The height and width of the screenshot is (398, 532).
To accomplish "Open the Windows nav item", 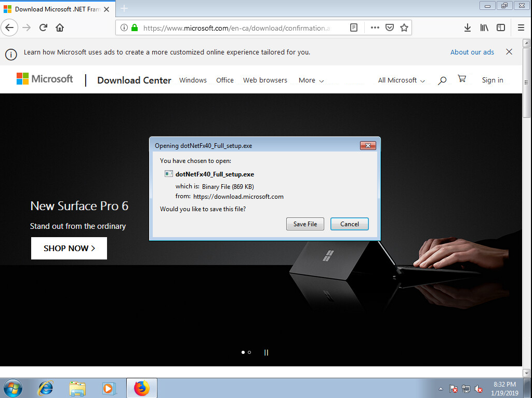I will [193, 80].
